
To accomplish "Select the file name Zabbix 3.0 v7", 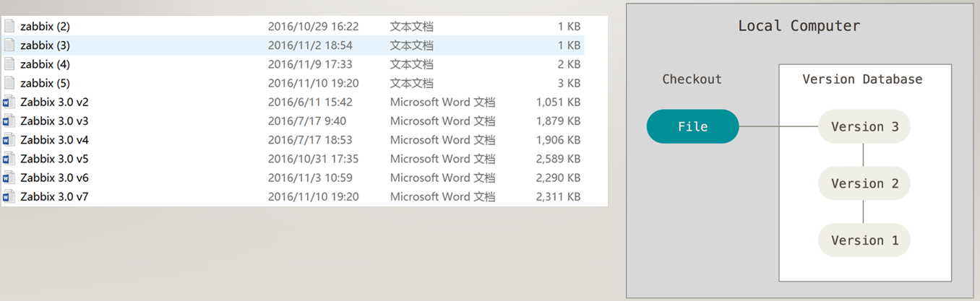I will pos(54,196).
